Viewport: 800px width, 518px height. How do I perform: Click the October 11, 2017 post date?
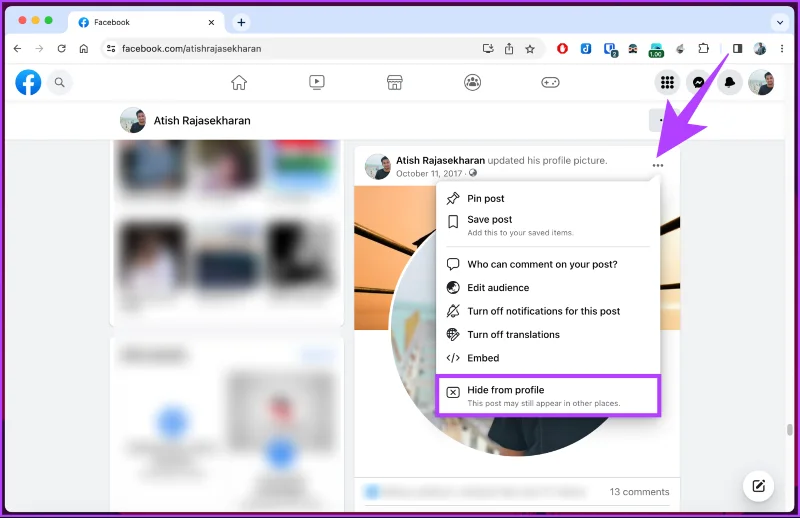[x=429, y=174]
